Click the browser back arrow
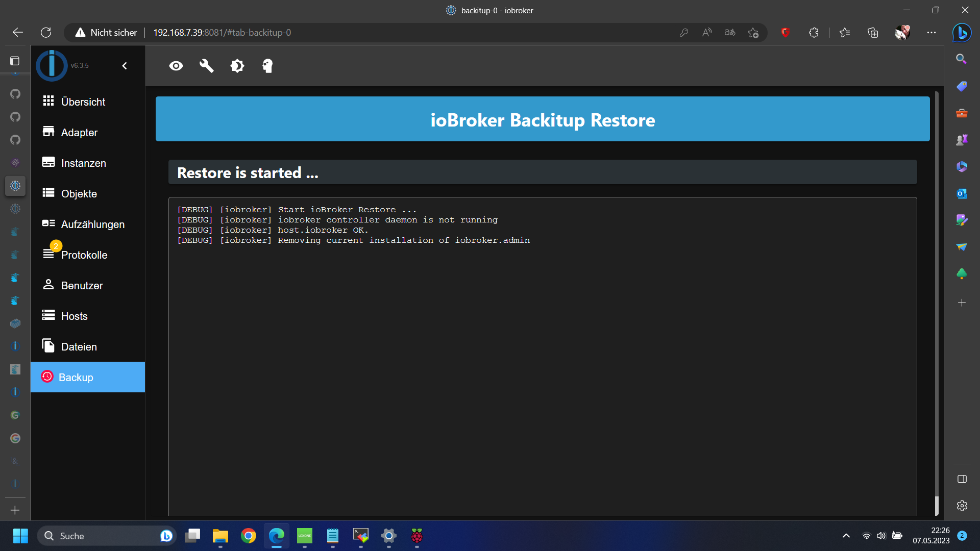 [18, 33]
